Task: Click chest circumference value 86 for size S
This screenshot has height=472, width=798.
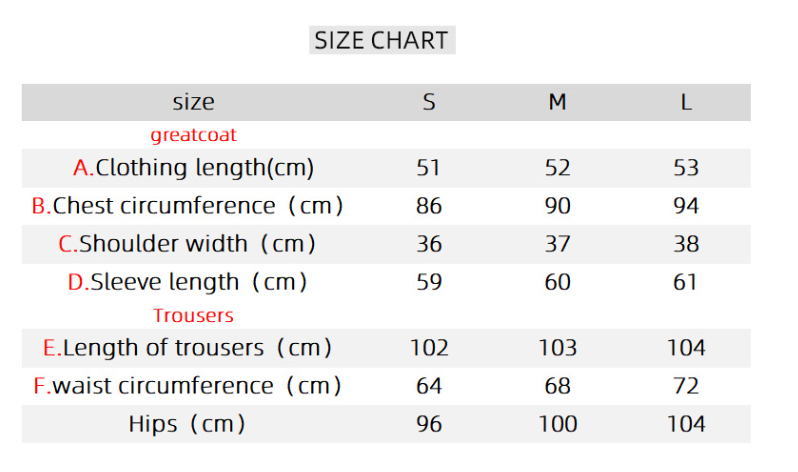Action: [x=429, y=206]
